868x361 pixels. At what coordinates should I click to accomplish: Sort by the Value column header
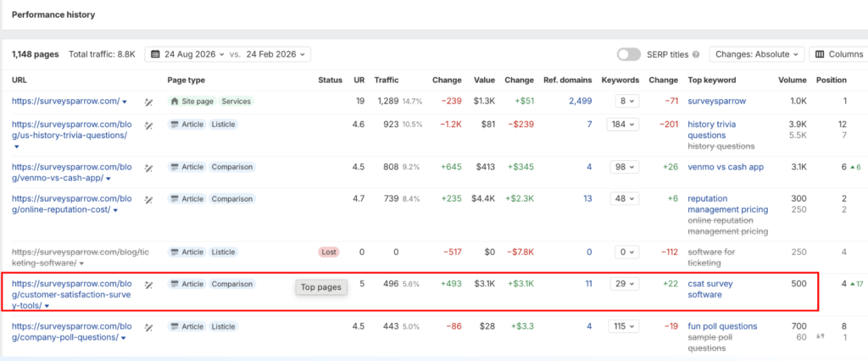click(484, 81)
